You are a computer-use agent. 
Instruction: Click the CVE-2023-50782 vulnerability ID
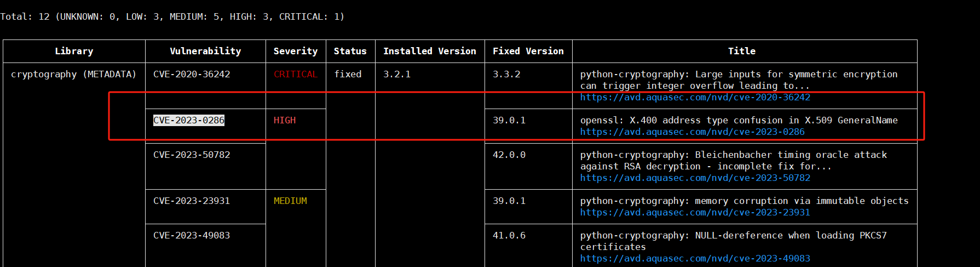[x=192, y=155]
